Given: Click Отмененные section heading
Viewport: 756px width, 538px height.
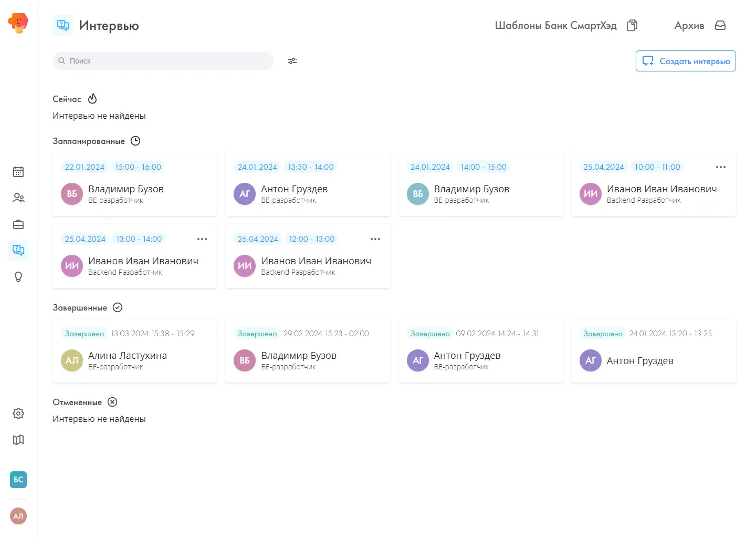Looking at the screenshot, I should point(77,402).
